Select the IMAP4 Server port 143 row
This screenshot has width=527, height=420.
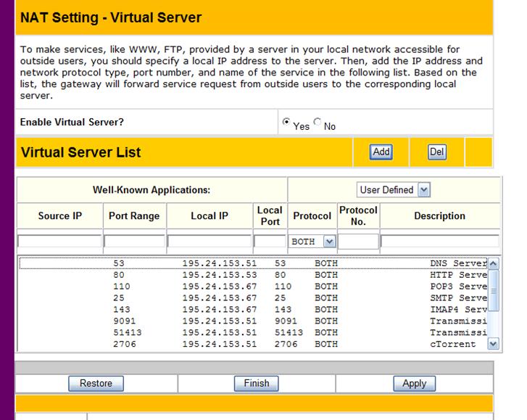(x=253, y=309)
